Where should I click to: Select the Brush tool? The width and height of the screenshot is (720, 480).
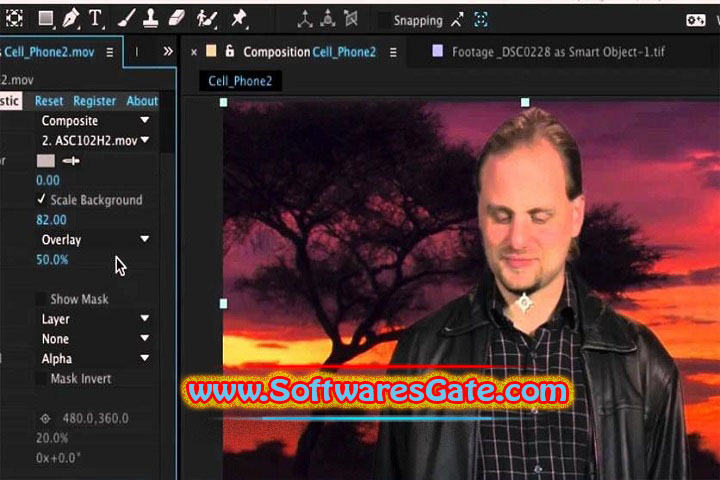[126, 19]
